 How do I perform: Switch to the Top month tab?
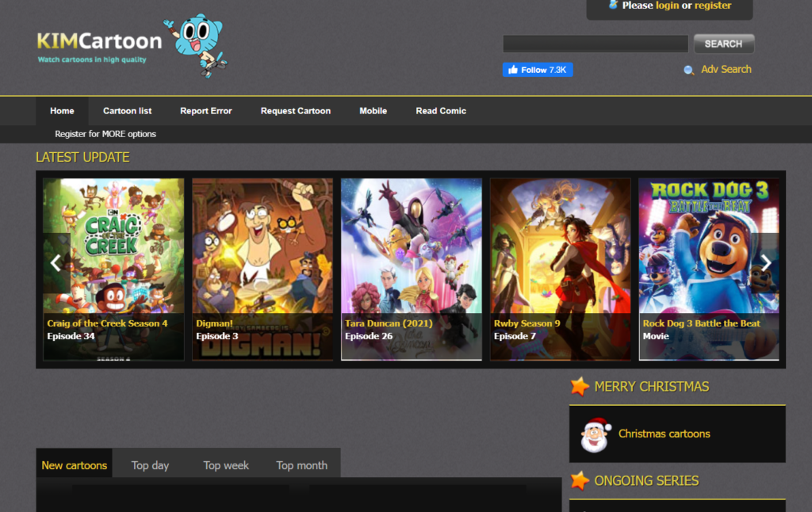301,465
